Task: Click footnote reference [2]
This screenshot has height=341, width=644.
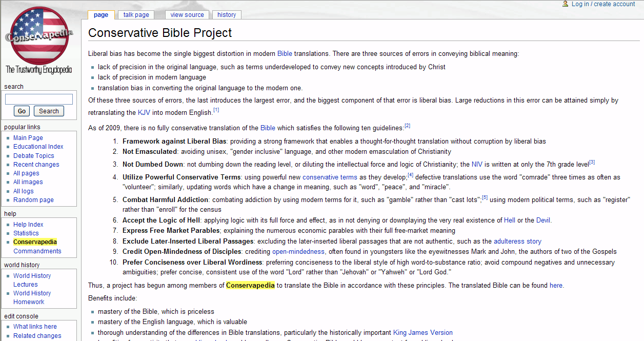Action: (x=408, y=126)
